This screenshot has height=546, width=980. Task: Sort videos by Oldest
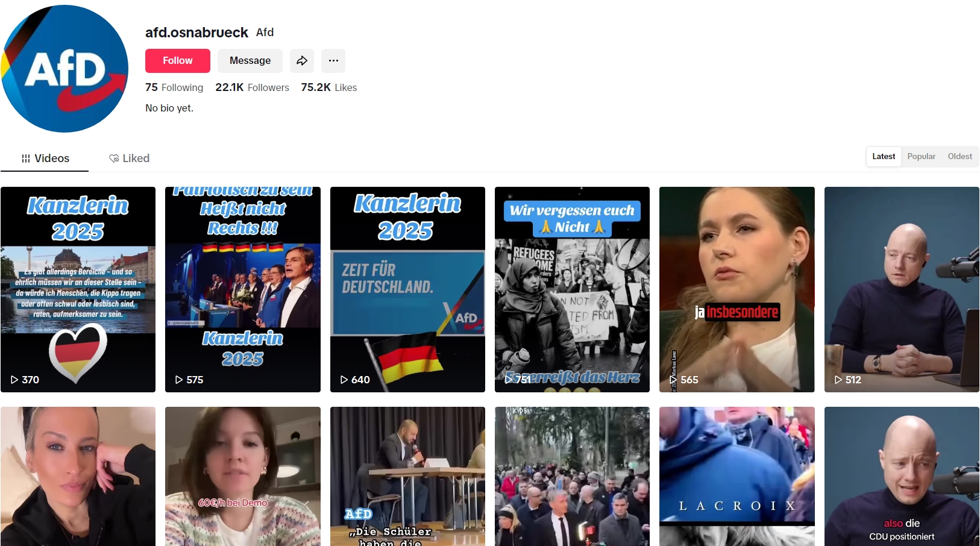(960, 156)
